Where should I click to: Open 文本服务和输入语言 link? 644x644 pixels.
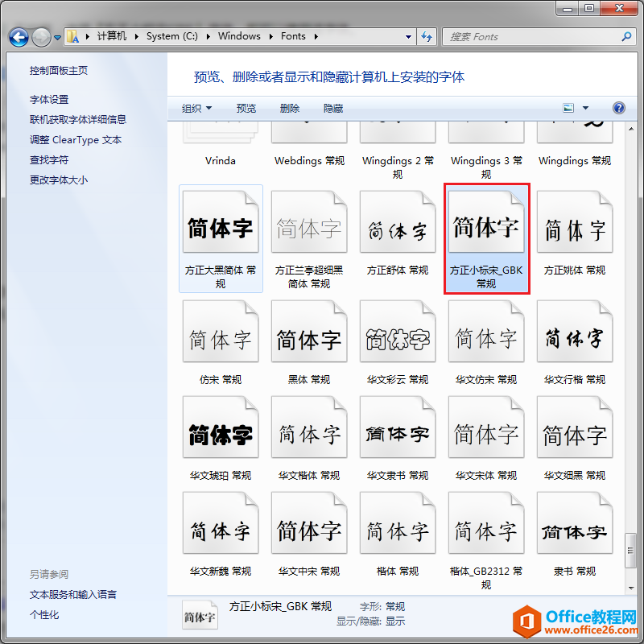72,594
